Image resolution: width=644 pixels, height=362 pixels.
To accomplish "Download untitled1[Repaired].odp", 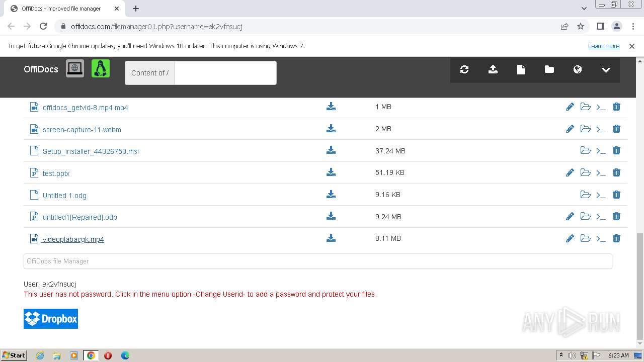I will pos(331,216).
